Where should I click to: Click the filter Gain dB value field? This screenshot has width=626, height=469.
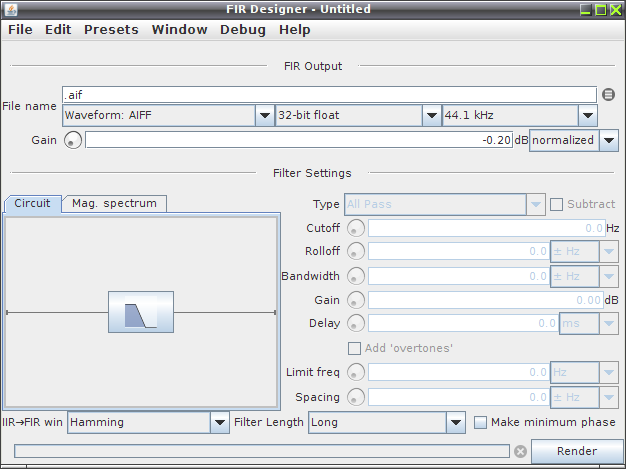pos(486,300)
